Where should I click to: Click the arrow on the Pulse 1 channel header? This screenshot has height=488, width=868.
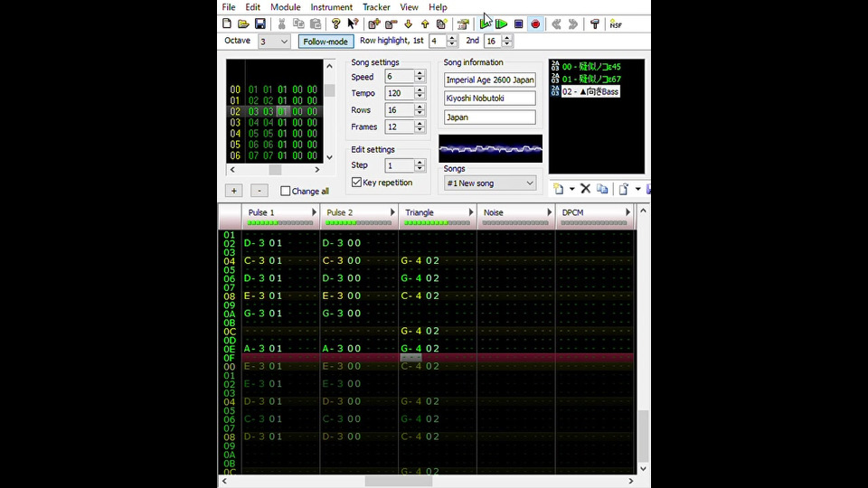tap(314, 212)
